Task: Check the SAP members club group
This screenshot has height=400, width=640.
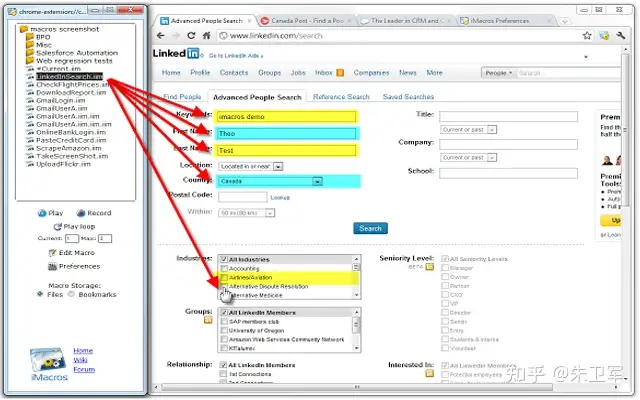Action: (224, 322)
